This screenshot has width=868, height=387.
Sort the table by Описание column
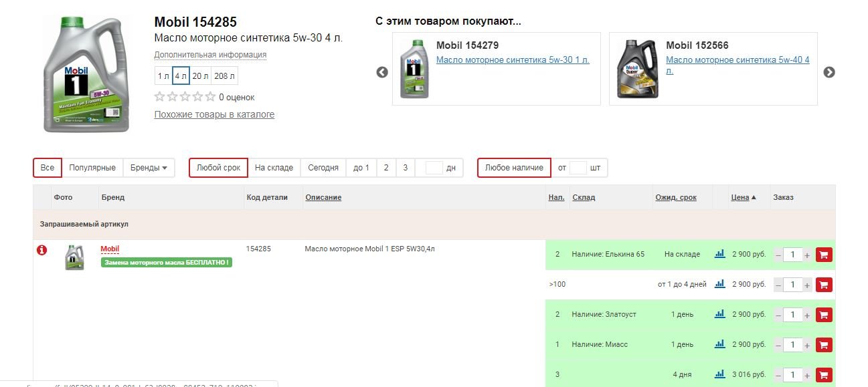point(323,197)
